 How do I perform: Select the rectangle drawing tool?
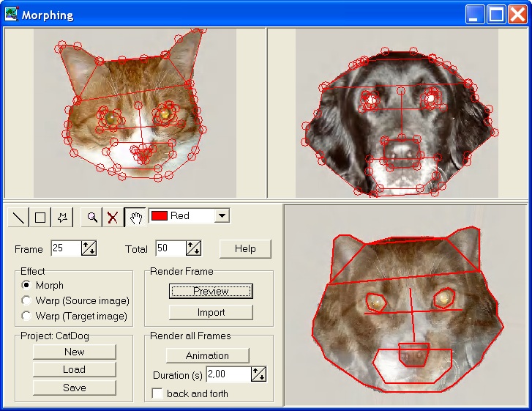[x=40, y=217]
